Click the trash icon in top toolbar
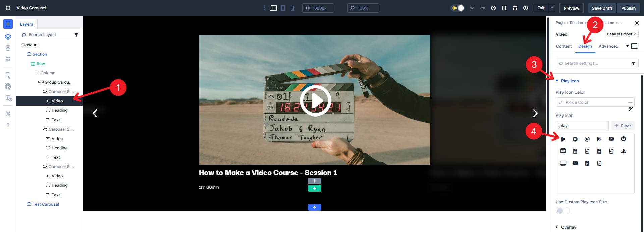The image size is (644, 232). coord(515,8)
